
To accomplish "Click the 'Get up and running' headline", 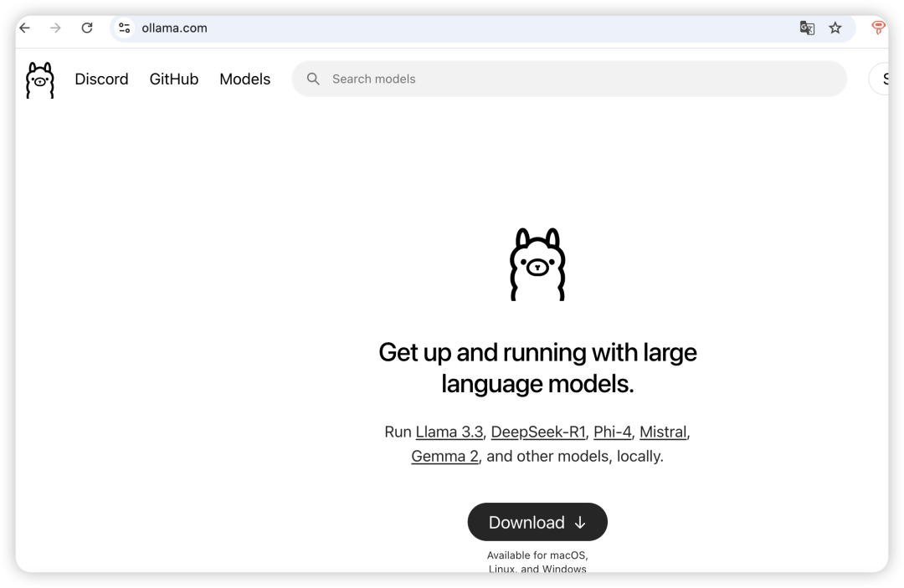I will pyautogui.click(x=537, y=368).
